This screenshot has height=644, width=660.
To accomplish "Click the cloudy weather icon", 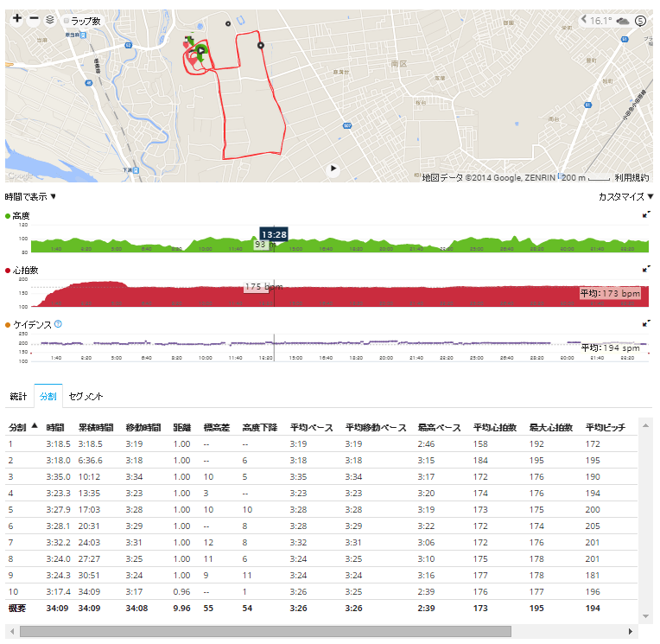I will pos(622,21).
